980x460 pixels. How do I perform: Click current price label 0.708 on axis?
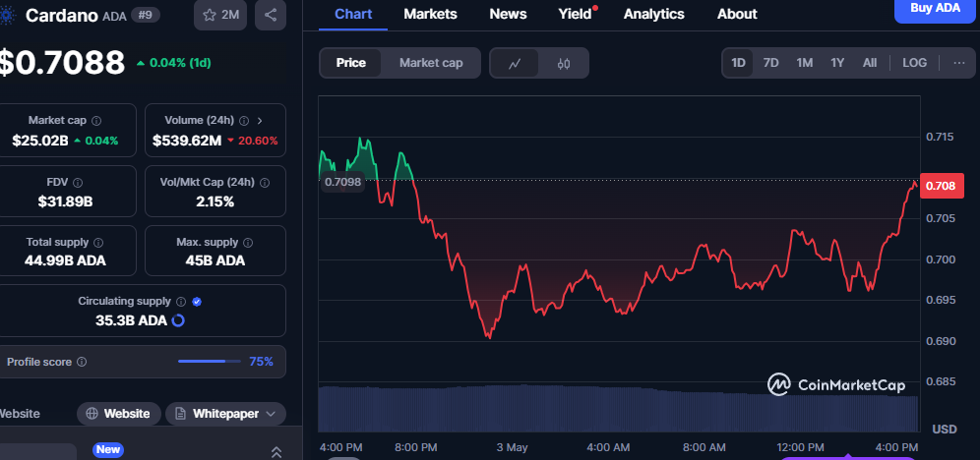942,186
